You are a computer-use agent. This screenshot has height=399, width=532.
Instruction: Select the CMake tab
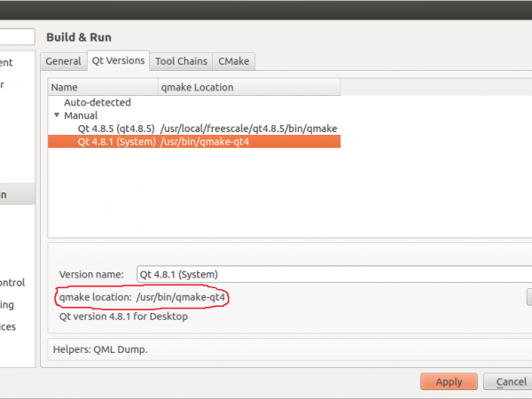tap(234, 61)
